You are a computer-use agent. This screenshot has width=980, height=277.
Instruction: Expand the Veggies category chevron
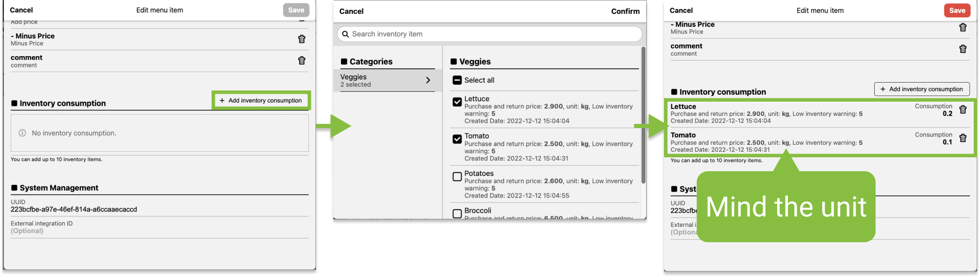click(428, 80)
